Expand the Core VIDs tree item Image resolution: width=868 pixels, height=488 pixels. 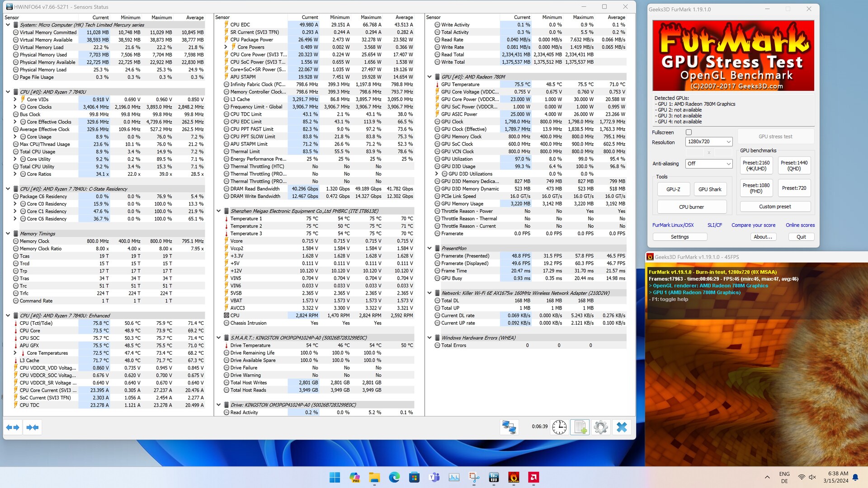pyautogui.click(x=15, y=99)
